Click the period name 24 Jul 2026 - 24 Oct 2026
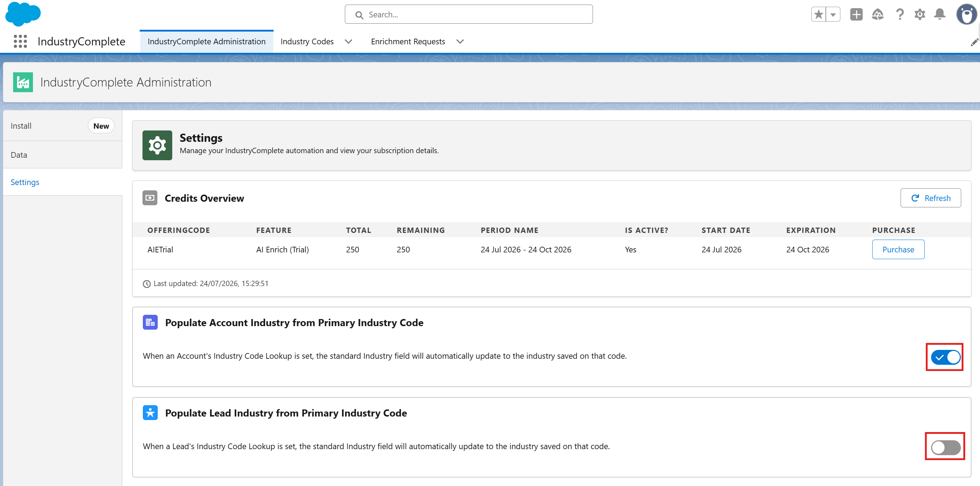The height and width of the screenshot is (486, 980). (526, 250)
